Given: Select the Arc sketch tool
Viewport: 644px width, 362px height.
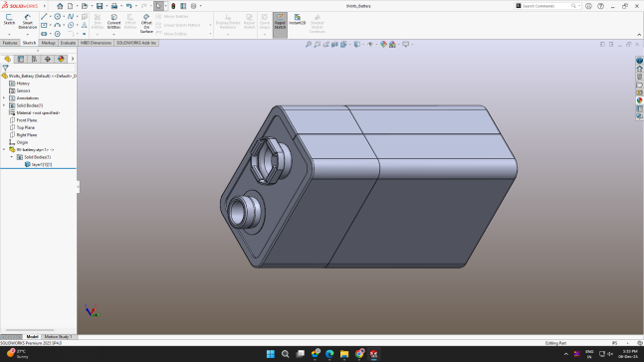Looking at the screenshot, I should [x=58, y=25].
